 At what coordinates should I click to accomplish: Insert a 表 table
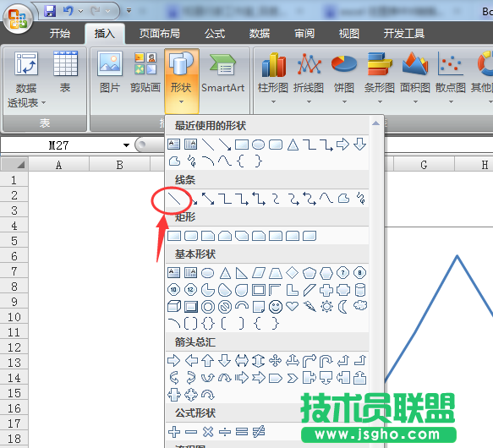coord(65,72)
